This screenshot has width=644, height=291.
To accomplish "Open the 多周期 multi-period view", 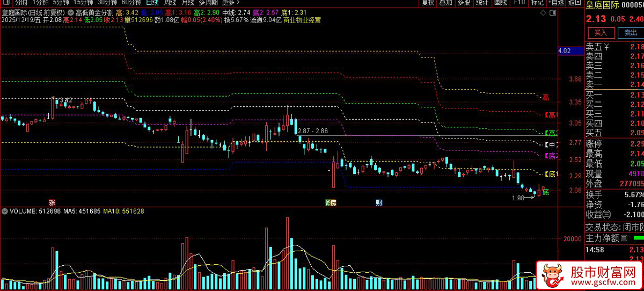I will (208, 3).
